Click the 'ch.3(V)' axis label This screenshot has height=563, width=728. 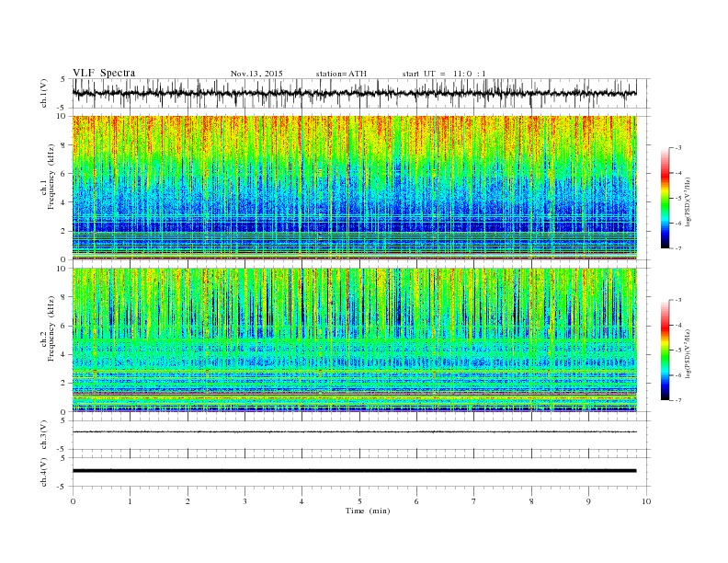[x=44, y=435]
